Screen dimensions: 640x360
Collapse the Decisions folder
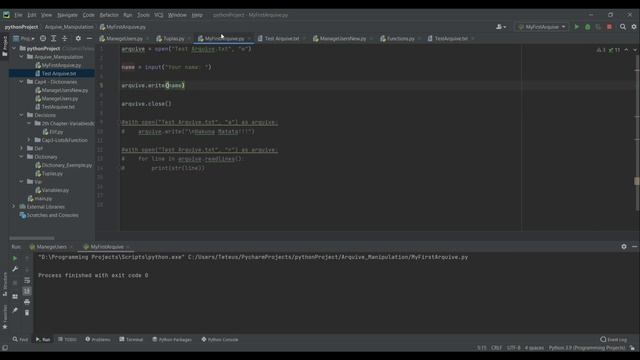[22, 115]
